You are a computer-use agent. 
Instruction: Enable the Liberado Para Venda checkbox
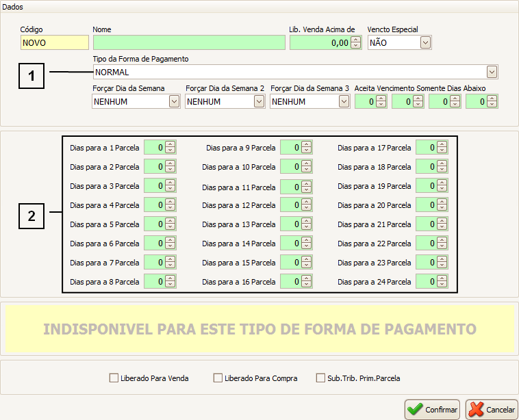(114, 378)
